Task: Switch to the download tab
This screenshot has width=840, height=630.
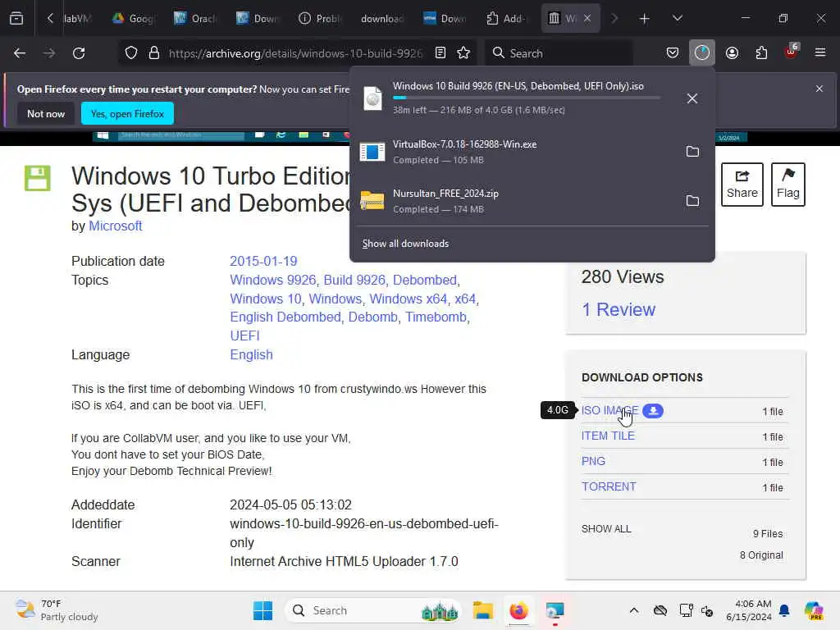Action: click(x=382, y=19)
